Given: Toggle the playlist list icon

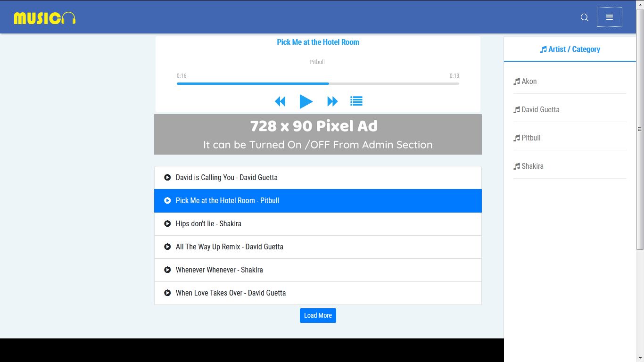Looking at the screenshot, I should click(x=356, y=101).
